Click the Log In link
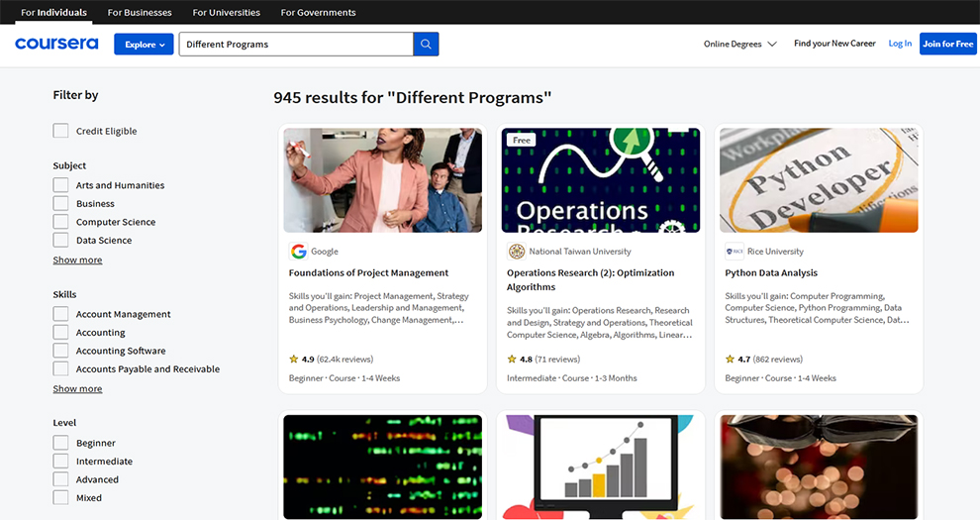Viewport: 980px width, 520px height. (900, 44)
